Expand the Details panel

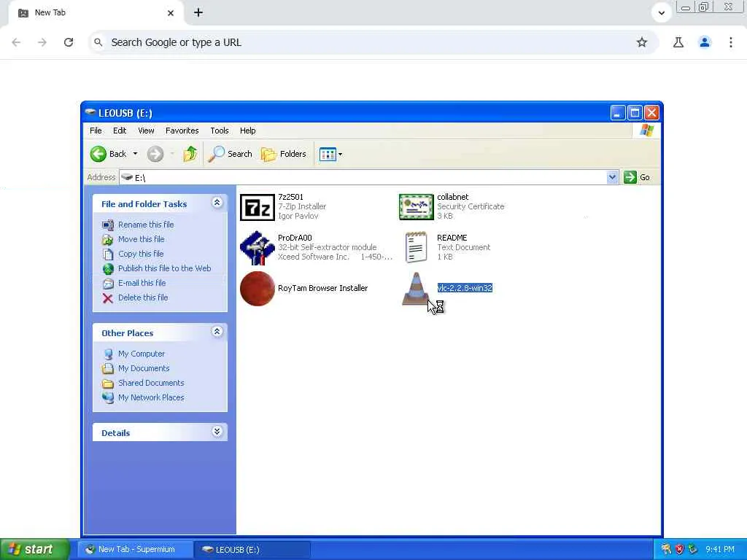click(x=217, y=432)
